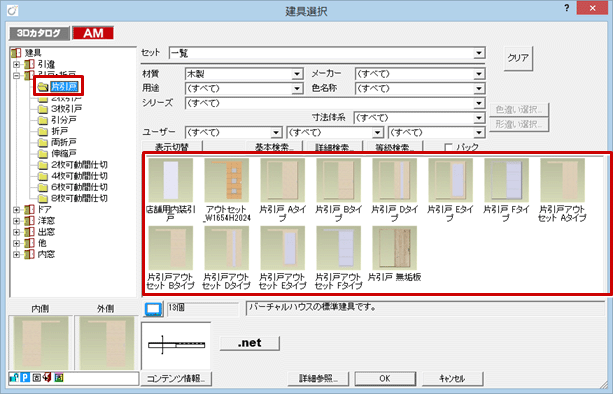
Task: Expand the 洋窓 tree node
Action: pos(16,221)
